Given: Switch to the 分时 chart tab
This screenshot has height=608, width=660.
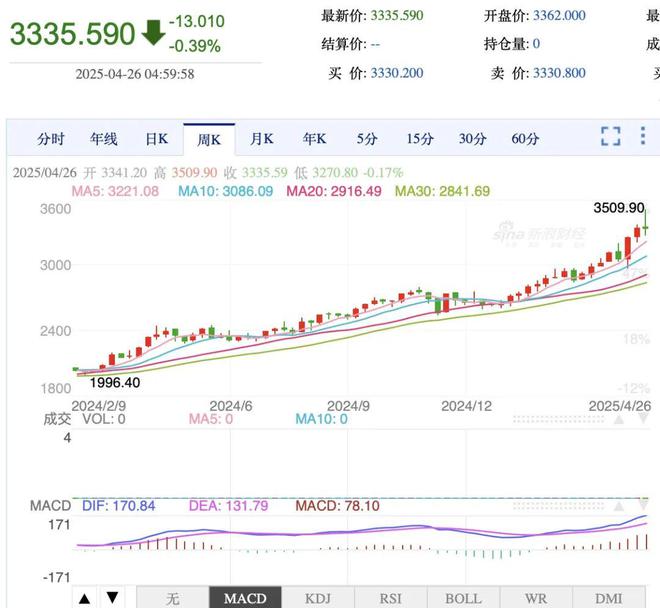Looking at the screenshot, I should click(51, 139).
